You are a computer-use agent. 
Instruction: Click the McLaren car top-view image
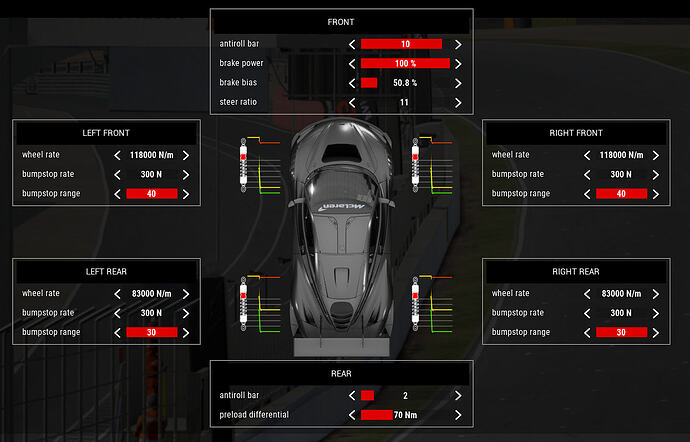point(341,237)
